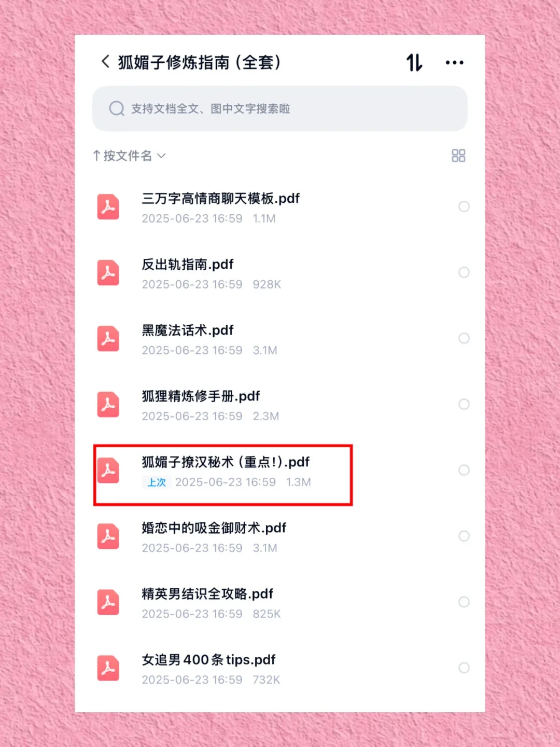560x747 pixels.
Task: Select the radio circle for 反出轨指南.pdf
Action: (x=464, y=272)
